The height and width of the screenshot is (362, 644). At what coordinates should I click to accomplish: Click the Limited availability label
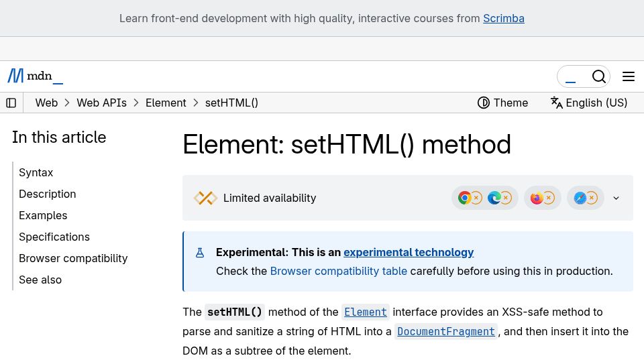[x=270, y=198]
